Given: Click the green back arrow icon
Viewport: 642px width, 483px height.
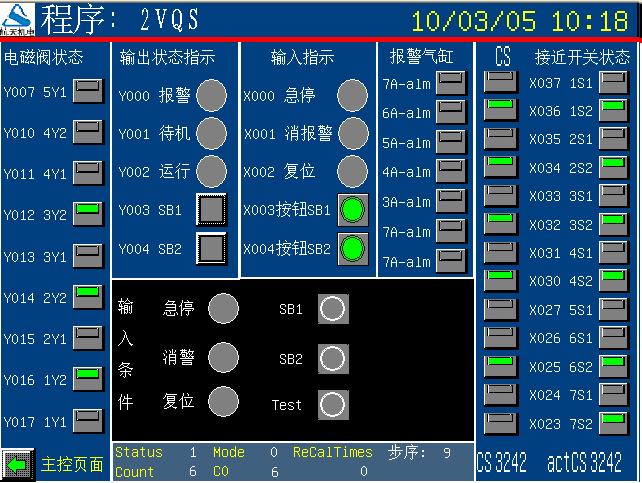Looking at the screenshot, I should [17, 465].
